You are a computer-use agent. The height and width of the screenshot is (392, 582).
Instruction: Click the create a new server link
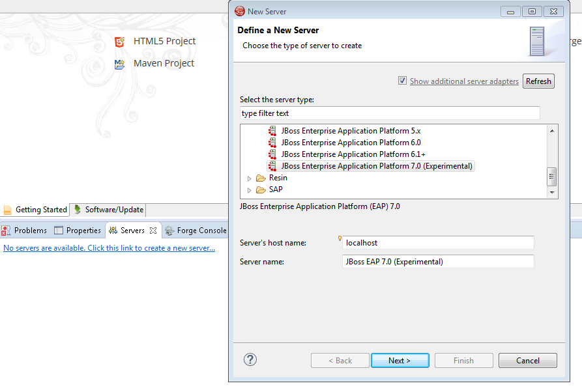coord(109,248)
